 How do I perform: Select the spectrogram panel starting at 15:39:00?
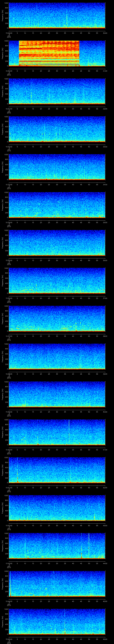57,394
